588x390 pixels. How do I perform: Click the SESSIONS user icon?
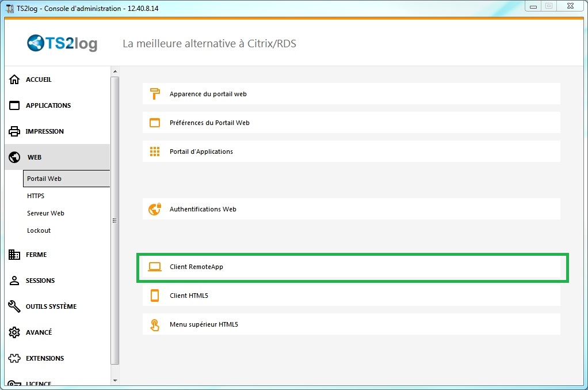click(x=14, y=281)
